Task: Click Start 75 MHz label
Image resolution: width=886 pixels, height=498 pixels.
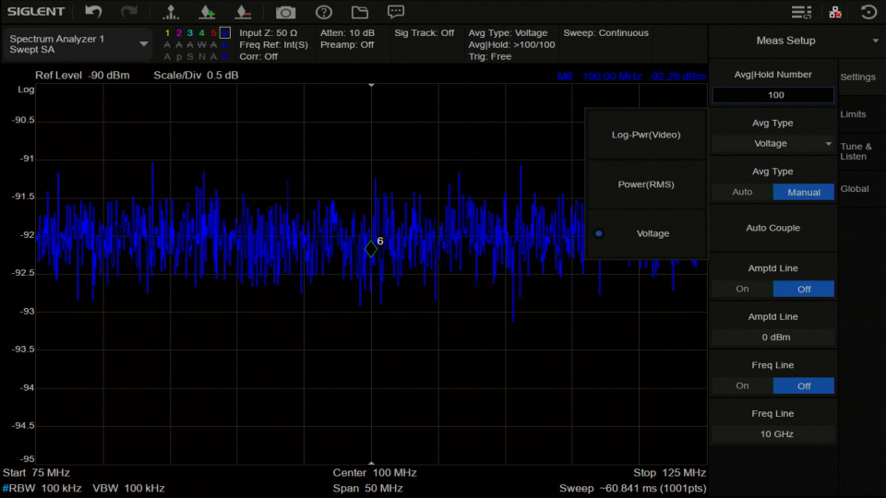Action: pos(36,473)
